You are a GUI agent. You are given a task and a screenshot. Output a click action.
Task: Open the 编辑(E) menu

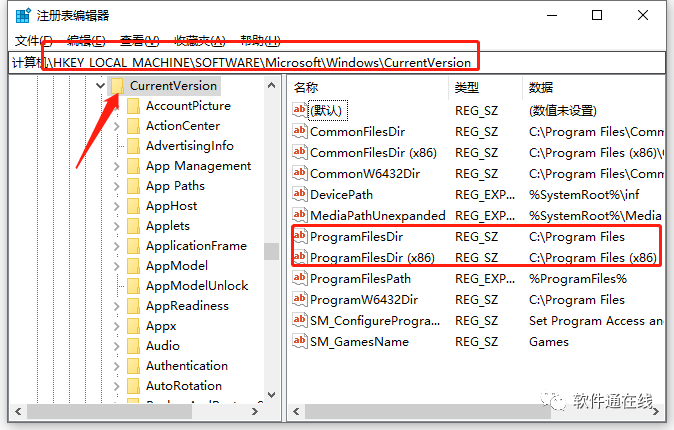click(86, 41)
